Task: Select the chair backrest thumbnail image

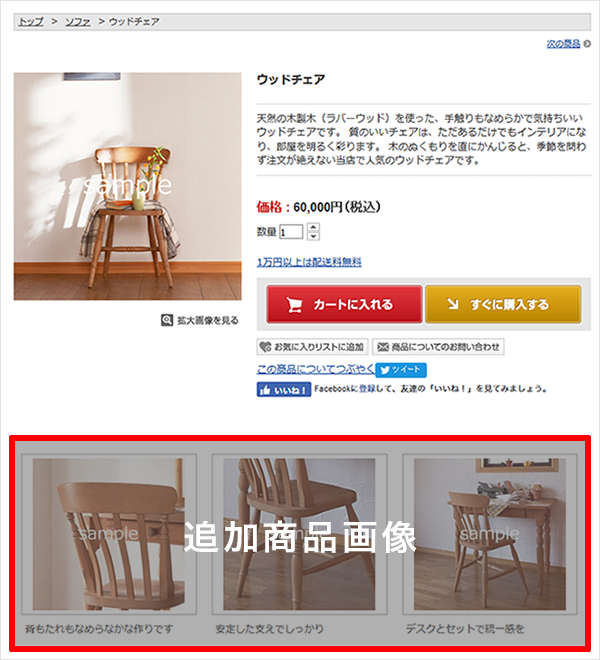Action: tap(109, 534)
